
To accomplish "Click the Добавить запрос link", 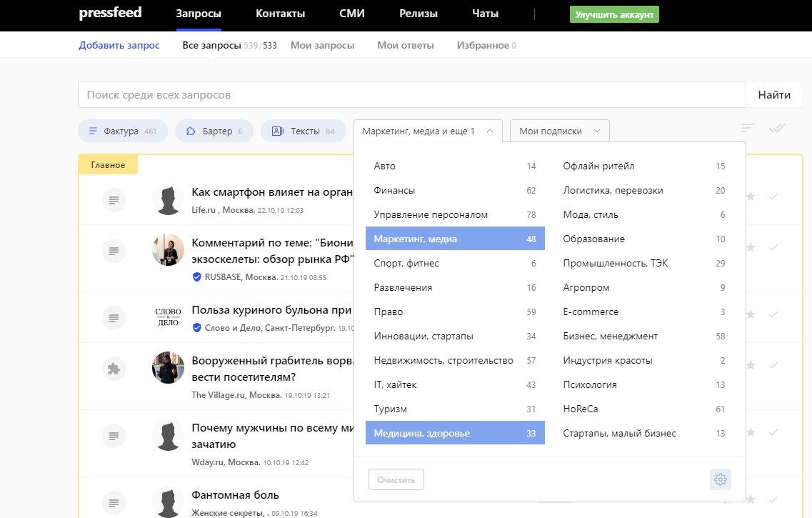I will point(119,46).
